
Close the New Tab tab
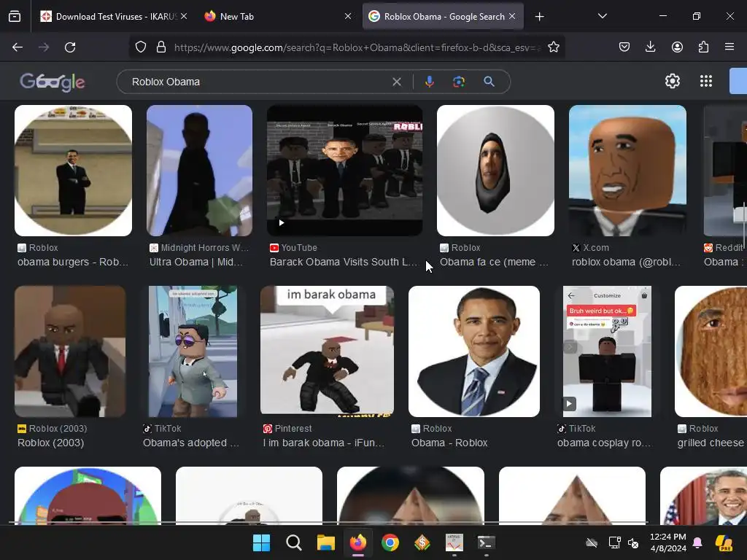click(348, 16)
